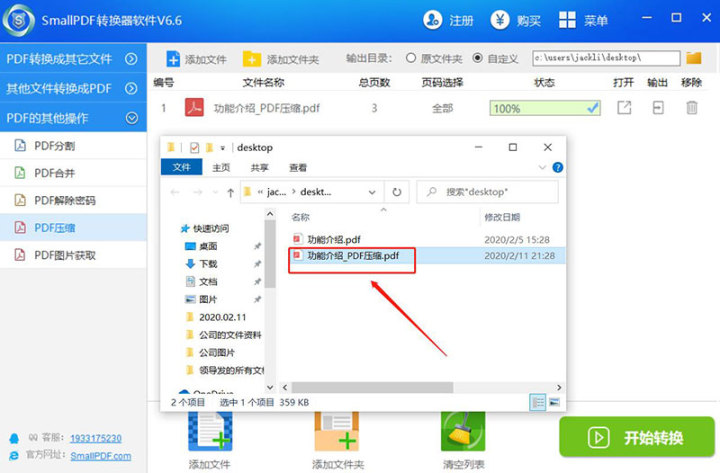Image resolution: width=720 pixels, height=473 pixels.
Task: Click bottom 添加文件夹 large icon
Action: click(x=337, y=432)
